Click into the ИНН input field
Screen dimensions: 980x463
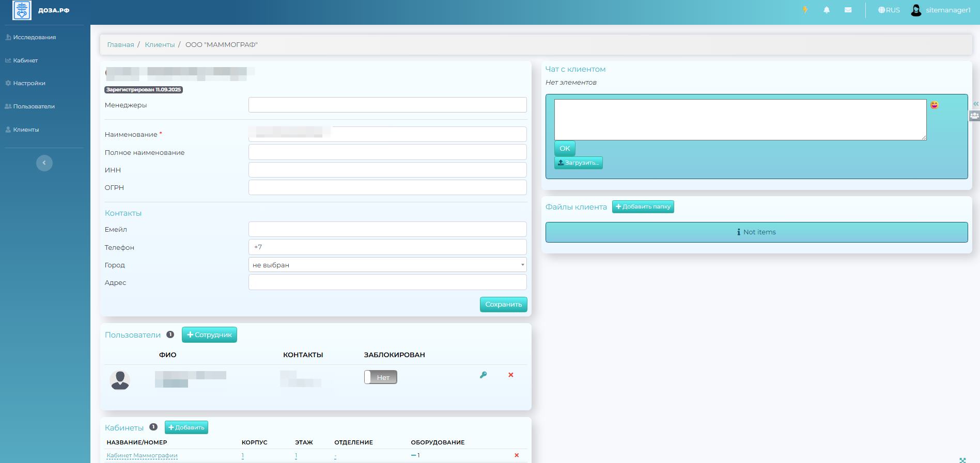(387, 170)
